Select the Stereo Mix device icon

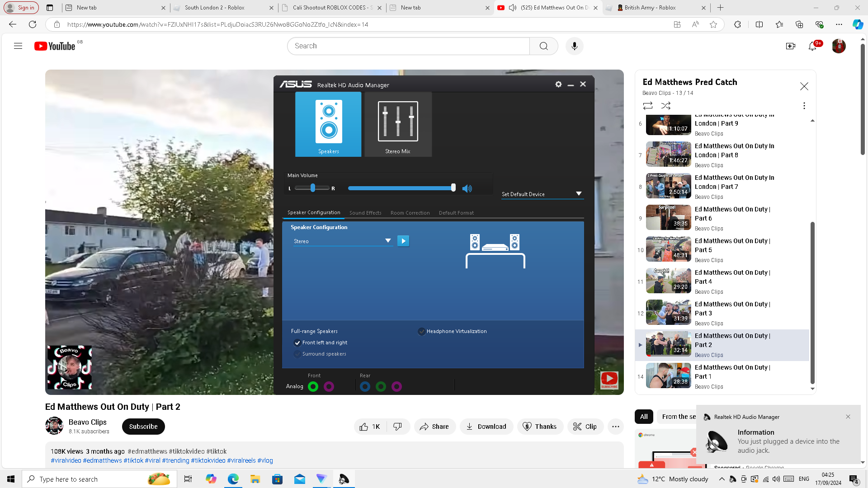pyautogui.click(x=398, y=124)
